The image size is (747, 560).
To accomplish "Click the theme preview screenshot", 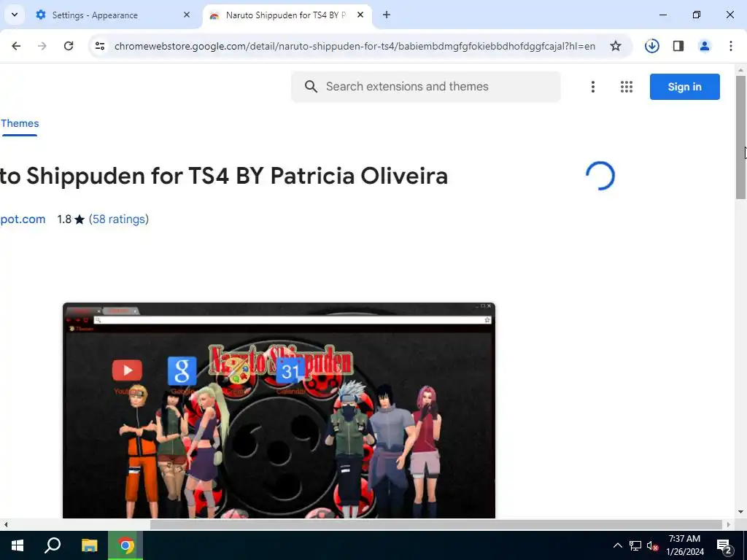I will pyautogui.click(x=279, y=410).
